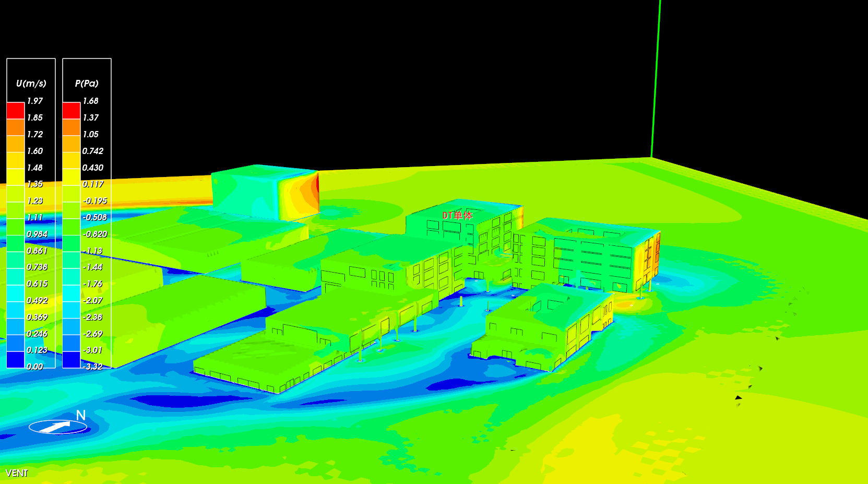Click the U(m/s) velocity legend title
868x484 pixels.
(31, 84)
